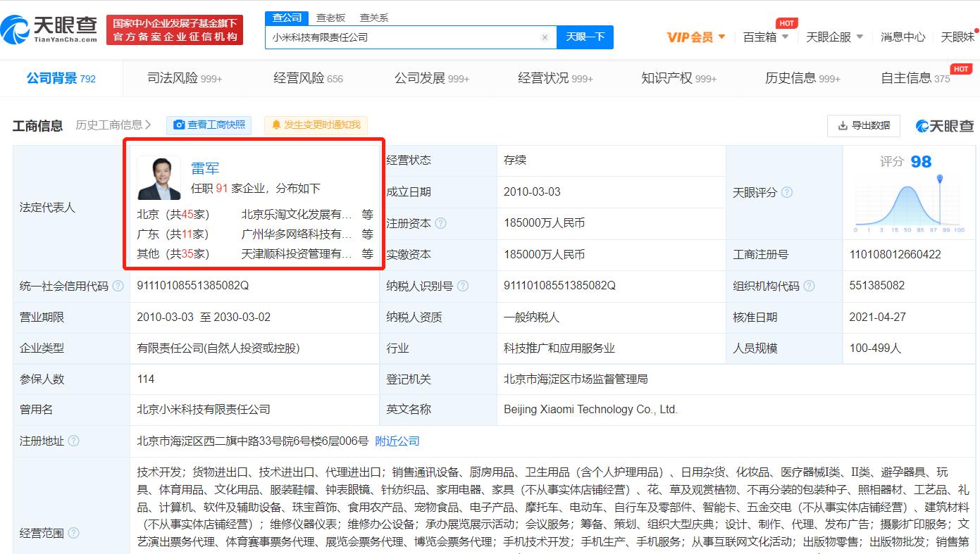Image resolution: width=980 pixels, height=554 pixels.
Task: Switch to the 查公司 search tab
Action: [x=287, y=18]
